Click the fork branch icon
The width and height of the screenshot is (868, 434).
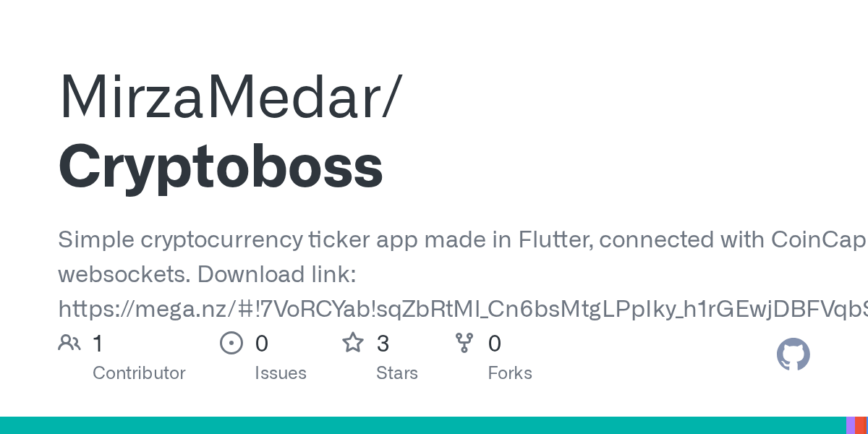pyautogui.click(x=464, y=343)
